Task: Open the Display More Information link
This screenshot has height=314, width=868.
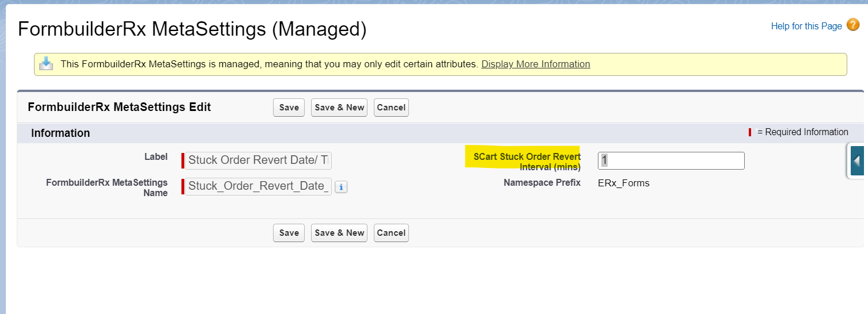Action: click(536, 64)
